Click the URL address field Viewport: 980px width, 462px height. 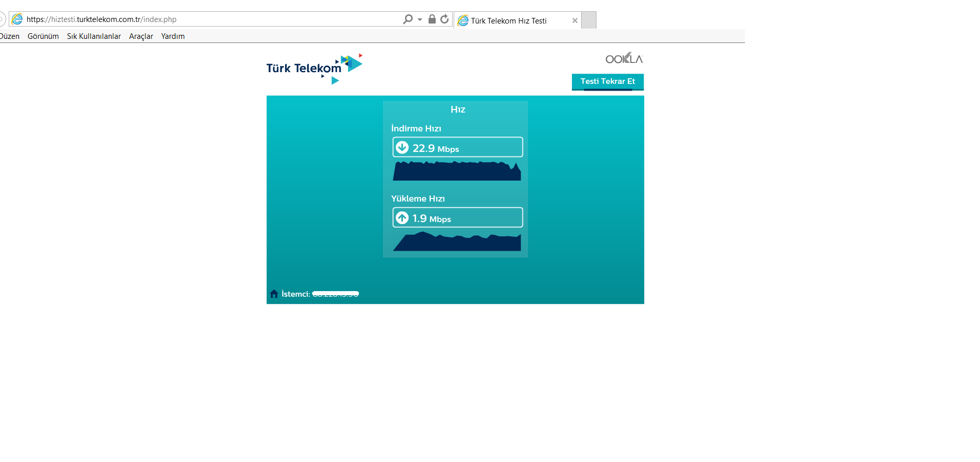click(x=205, y=19)
